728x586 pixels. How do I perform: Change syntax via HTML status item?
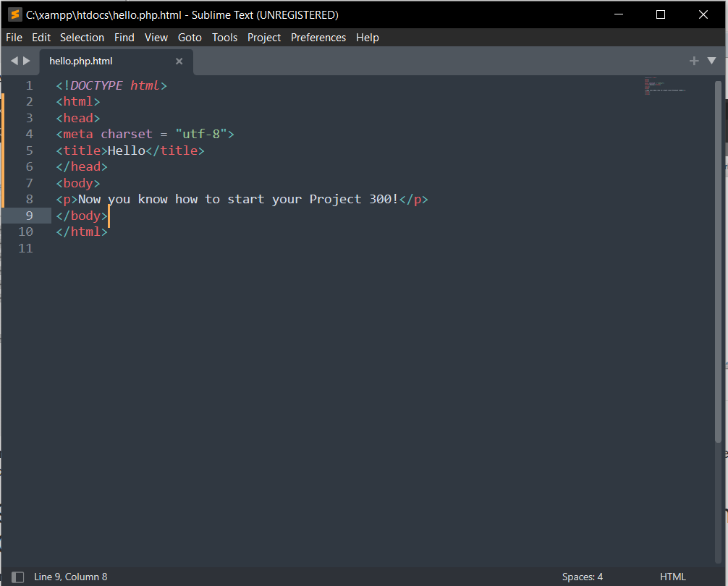673,577
